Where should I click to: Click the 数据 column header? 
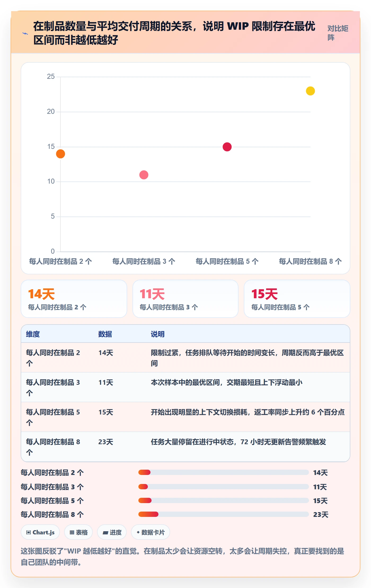(105, 334)
